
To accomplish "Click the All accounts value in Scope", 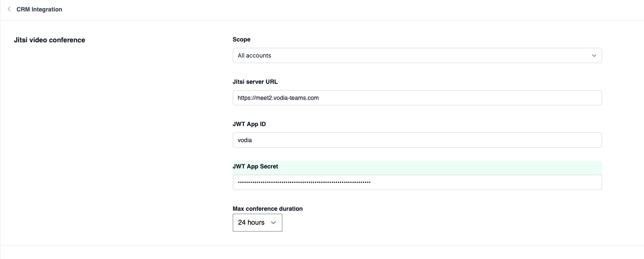I will (254, 55).
